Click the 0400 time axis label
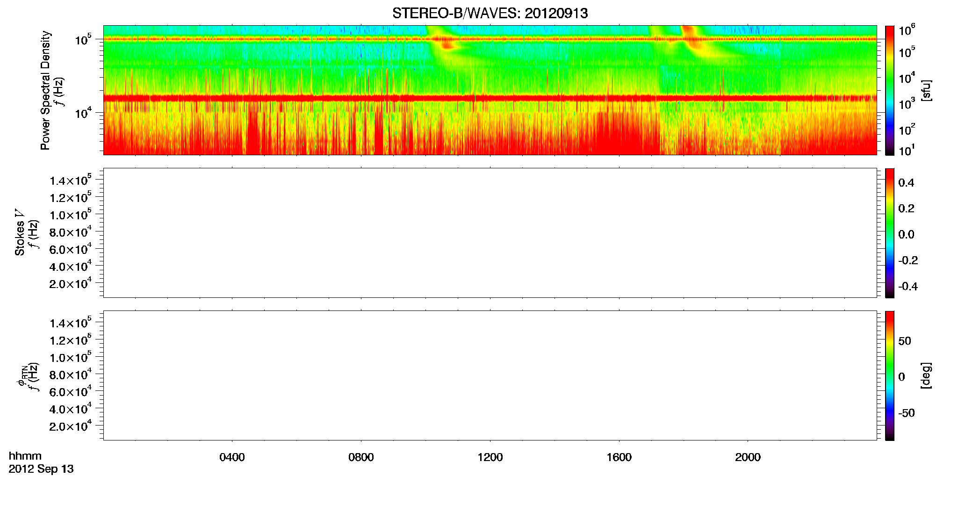The height and width of the screenshot is (505, 980). 232,457
